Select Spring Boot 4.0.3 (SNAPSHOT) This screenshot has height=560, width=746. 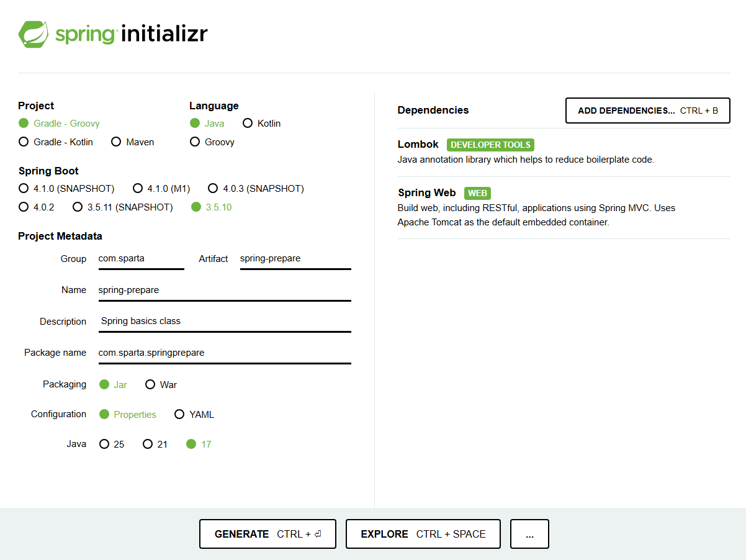point(256,188)
